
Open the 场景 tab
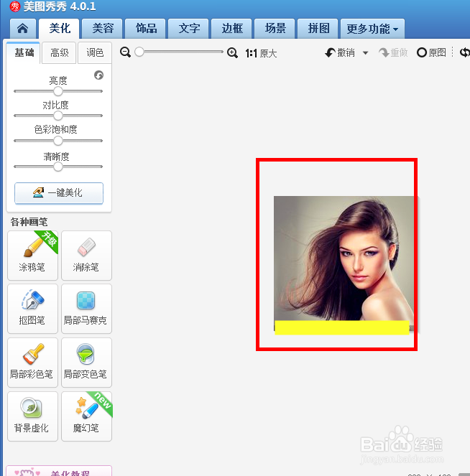(x=275, y=29)
